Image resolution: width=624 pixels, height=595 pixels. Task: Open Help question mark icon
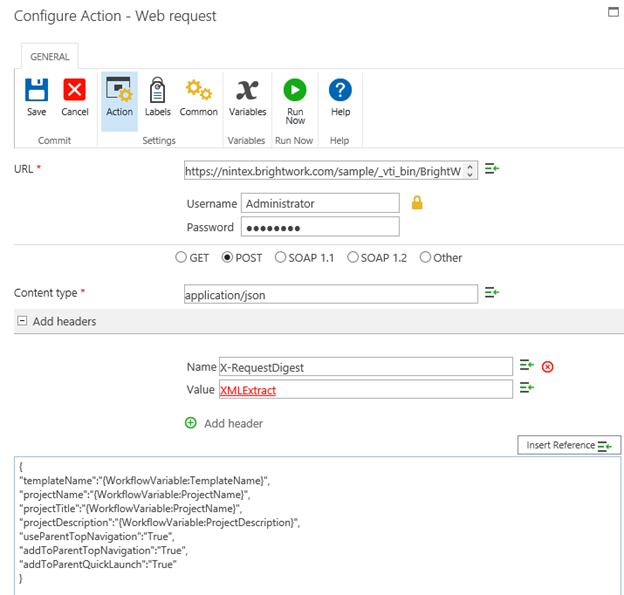[x=340, y=90]
